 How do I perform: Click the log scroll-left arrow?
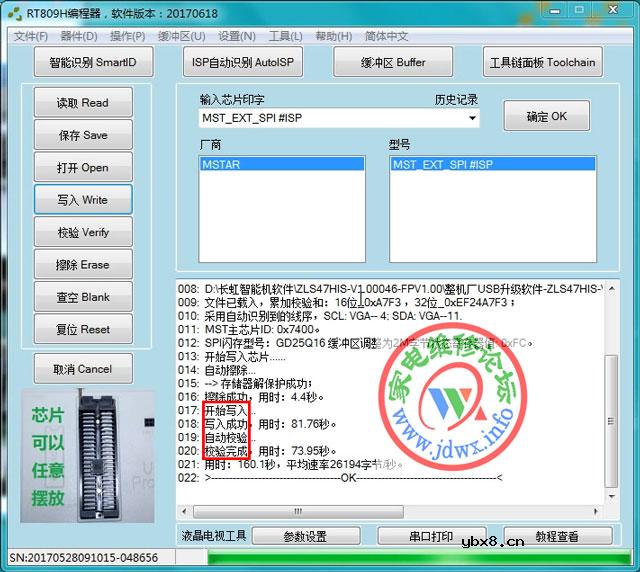coord(184,511)
